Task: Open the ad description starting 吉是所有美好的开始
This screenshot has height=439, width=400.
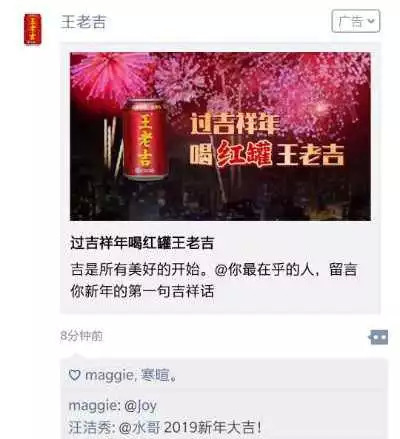Action: tap(213, 280)
